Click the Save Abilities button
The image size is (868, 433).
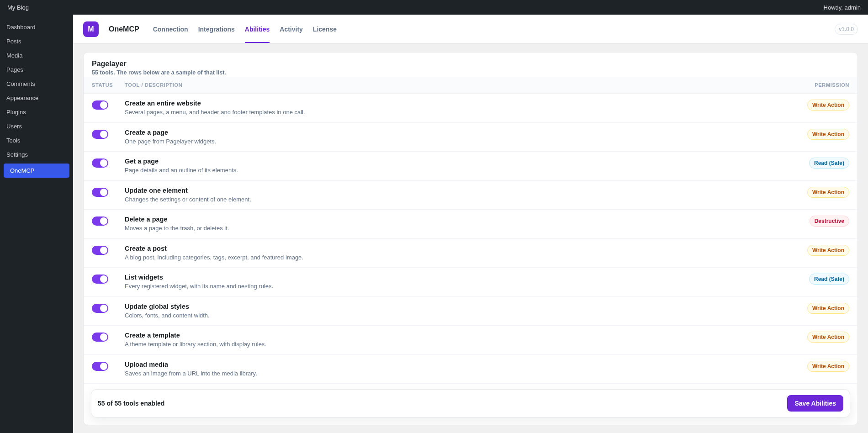tap(815, 403)
